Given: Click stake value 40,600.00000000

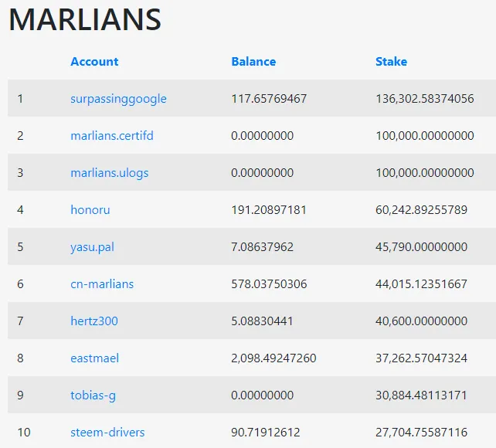Looking at the screenshot, I should [421, 321].
